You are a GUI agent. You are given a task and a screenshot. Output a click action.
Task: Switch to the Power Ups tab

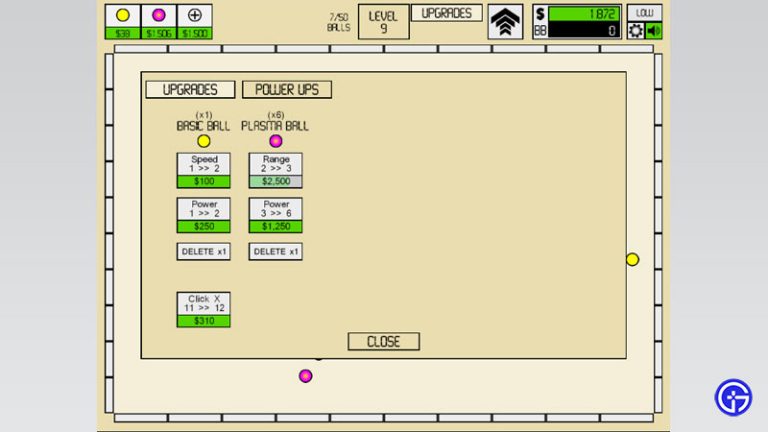pos(287,90)
